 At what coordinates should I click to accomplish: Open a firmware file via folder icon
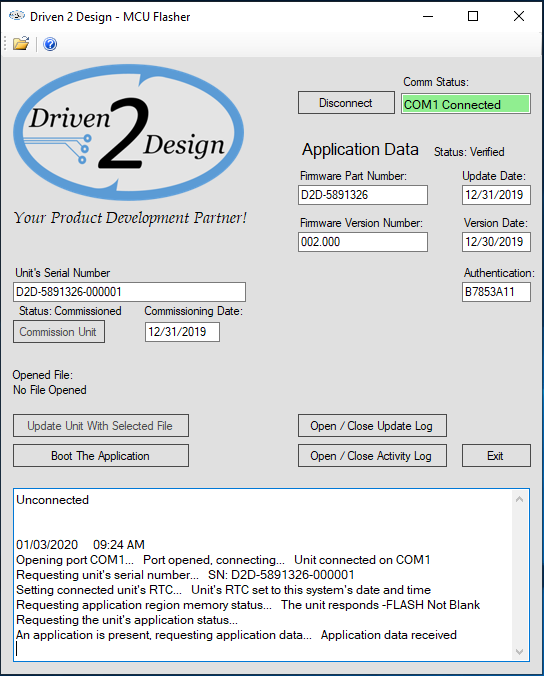(21, 44)
